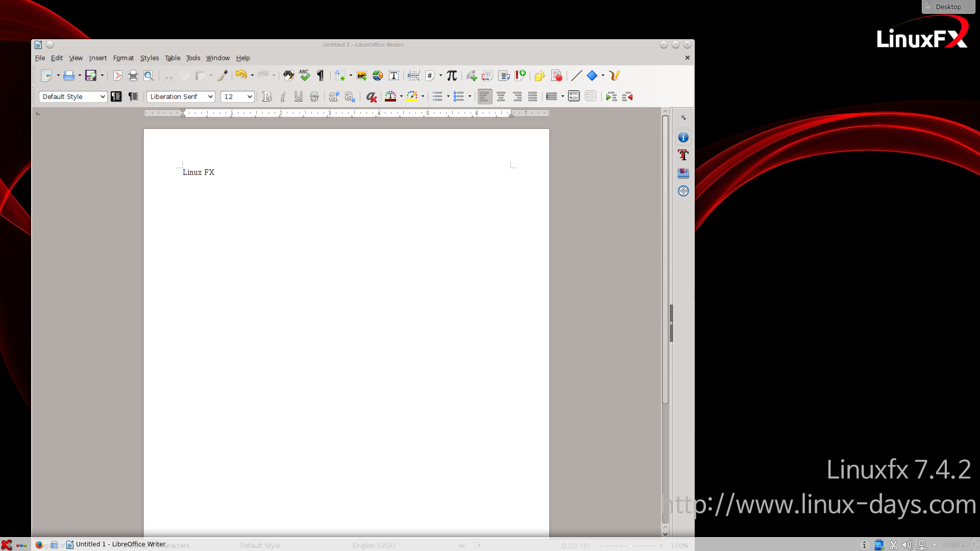Export directly as PDF icon
This screenshot has width=980, height=551.
[x=117, y=76]
